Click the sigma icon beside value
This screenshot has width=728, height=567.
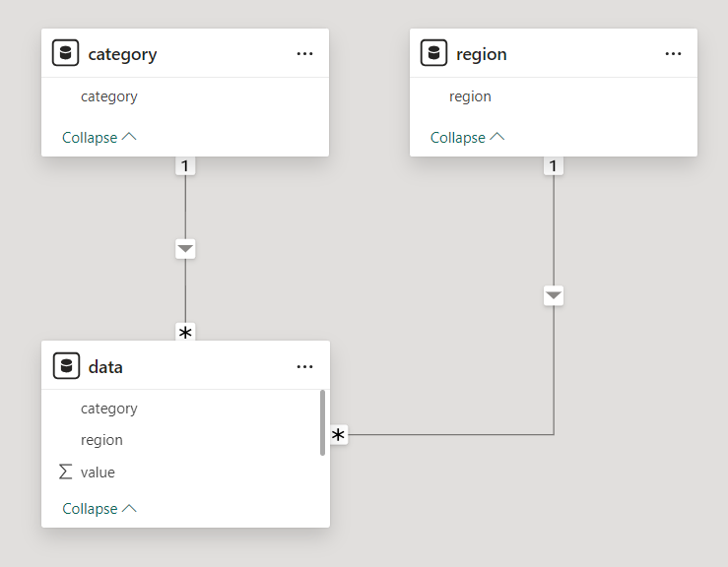(65, 472)
